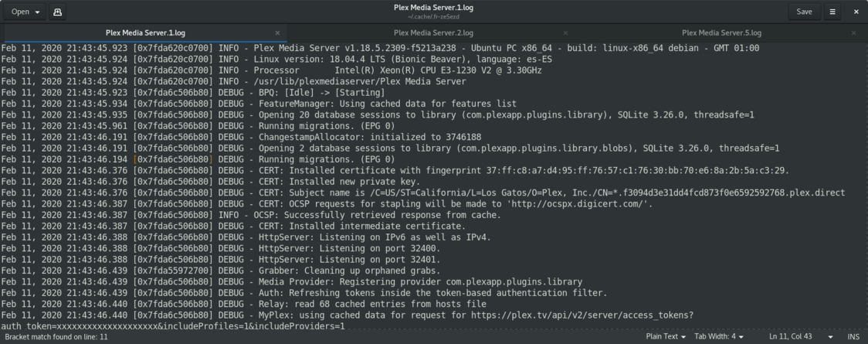
Task: Close the gedit window
Action: click(x=856, y=12)
